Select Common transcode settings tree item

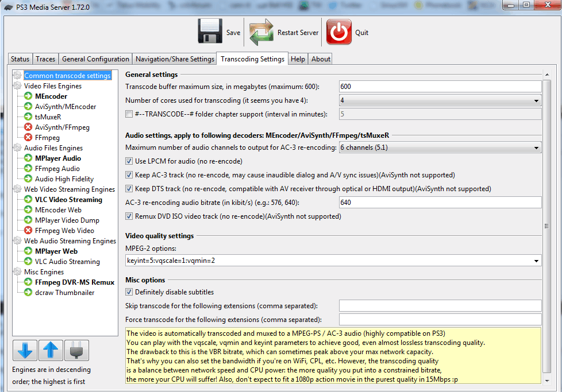click(x=67, y=76)
